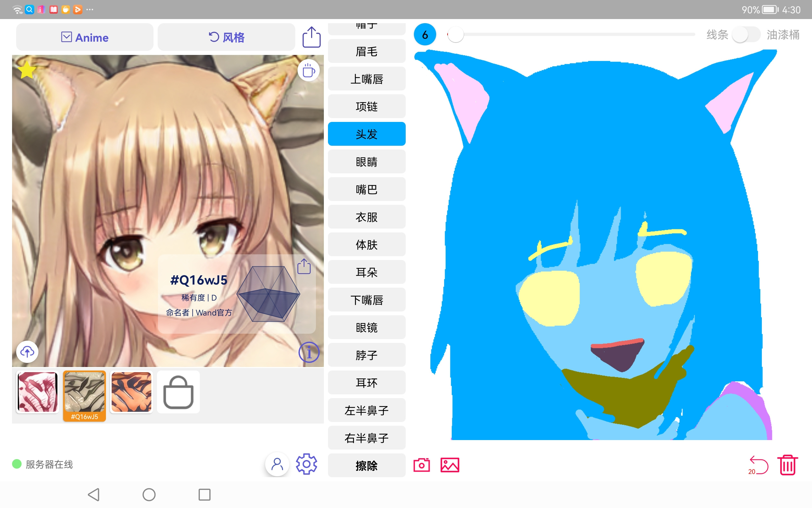Open the info icon on the generated image

coord(309,352)
